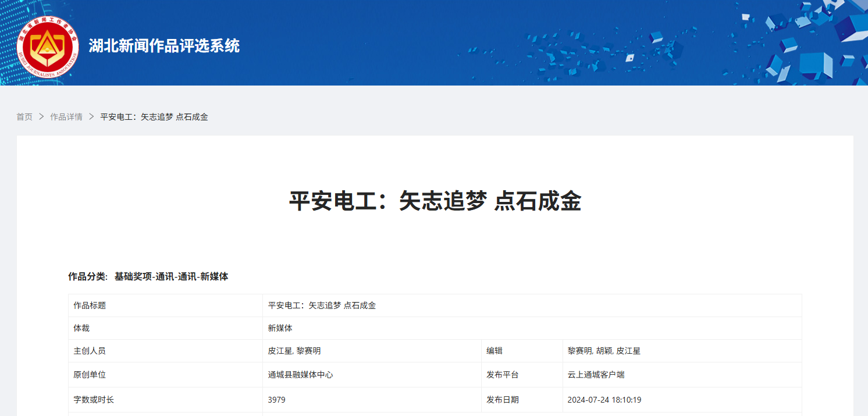Click the creators value 皮江星, 黎赛明
The image size is (868, 416).
[294, 351]
